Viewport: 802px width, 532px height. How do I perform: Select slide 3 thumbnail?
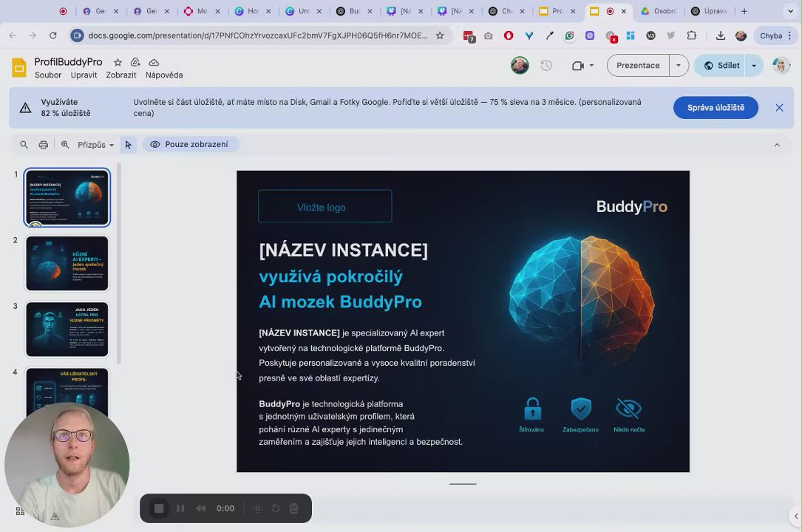tap(67, 329)
